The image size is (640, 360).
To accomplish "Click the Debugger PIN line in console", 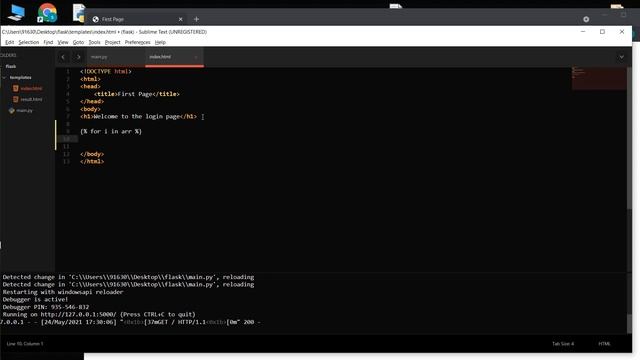I will [46, 307].
